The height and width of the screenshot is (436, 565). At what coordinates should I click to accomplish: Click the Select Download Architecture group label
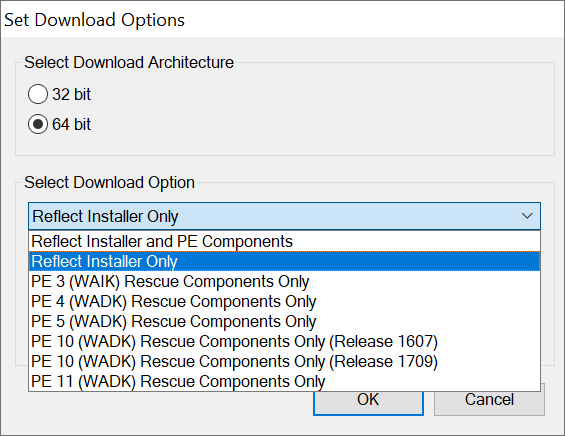[x=129, y=62]
